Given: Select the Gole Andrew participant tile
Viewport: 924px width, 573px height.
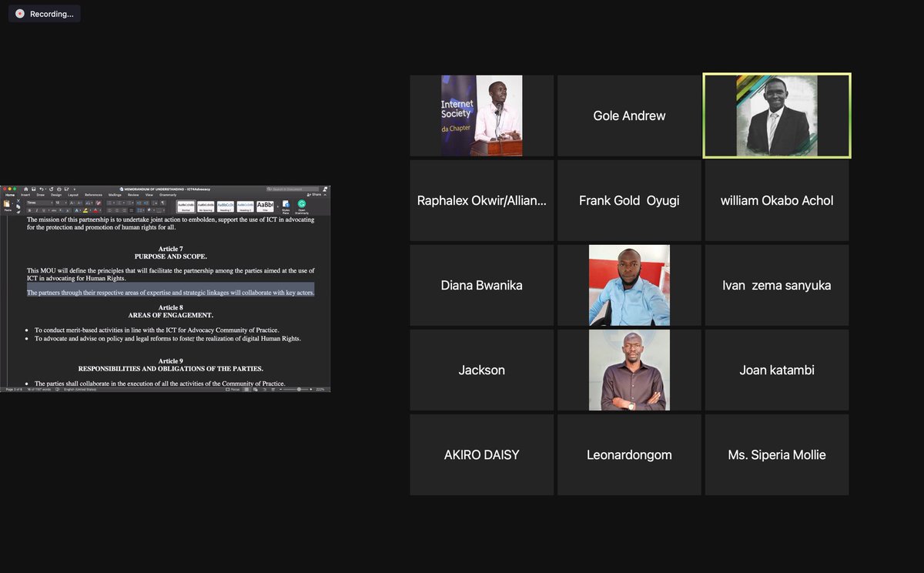Looking at the screenshot, I should [x=629, y=116].
